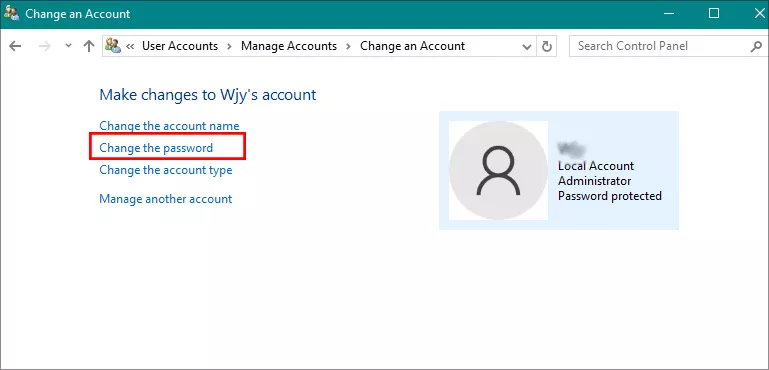Viewport: 769px width, 370px height.
Task: Click the Local Account text
Action: pos(596,166)
